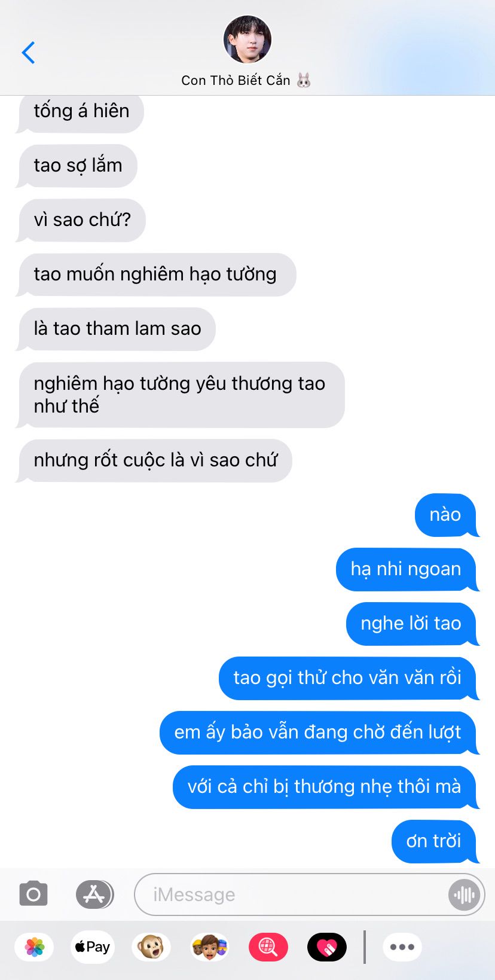Viewport: 495px width, 980px height.
Task: Tap the 'tao sợ lắm' message bubble
Action: pyautogui.click(x=77, y=166)
